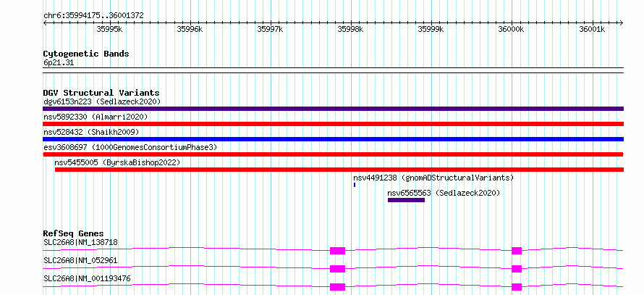Click the 36001k ruler tick label

pos(592,29)
